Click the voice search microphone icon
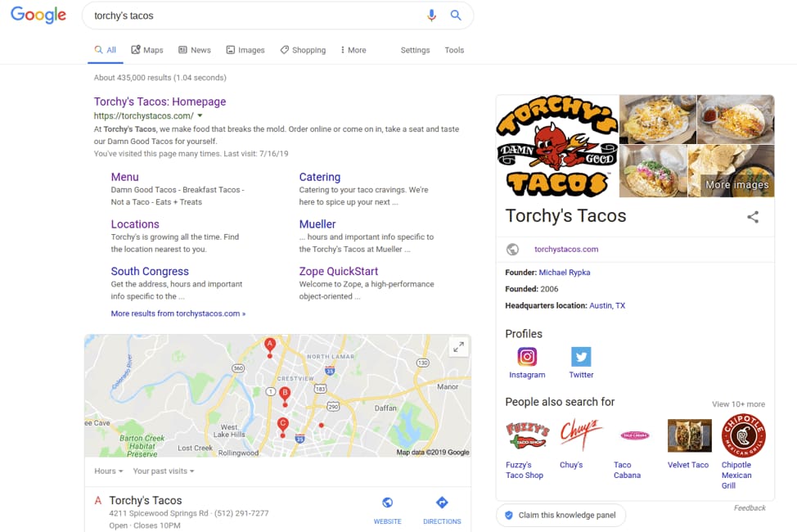The height and width of the screenshot is (532, 797). pyautogui.click(x=431, y=16)
